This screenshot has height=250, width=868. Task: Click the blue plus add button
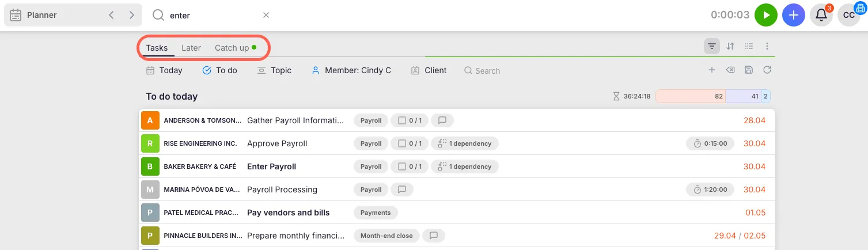(794, 16)
